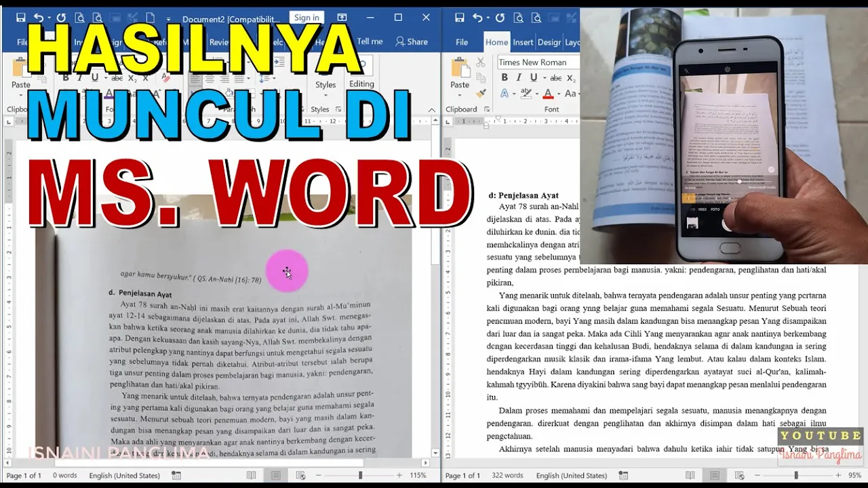Click zoom slider handle in right status bar
Image resolution: width=868 pixels, height=488 pixels.
(796, 476)
